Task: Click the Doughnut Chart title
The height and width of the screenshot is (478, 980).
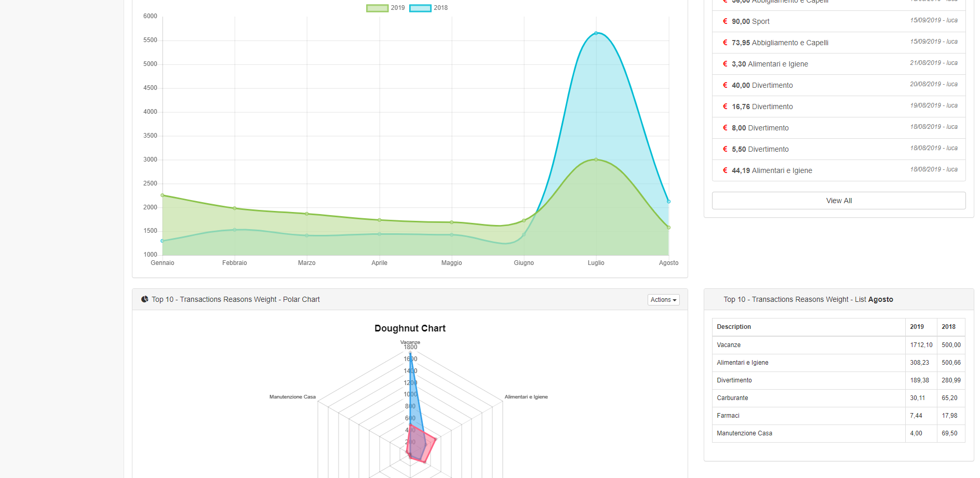Action: [x=410, y=328]
